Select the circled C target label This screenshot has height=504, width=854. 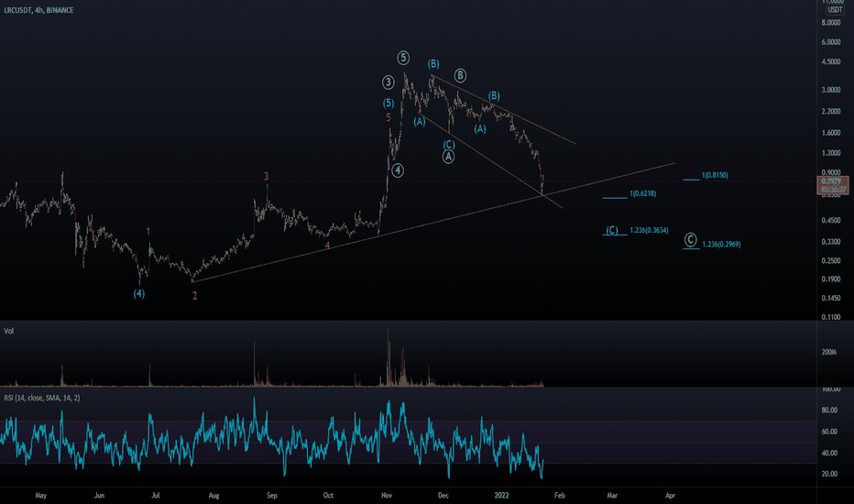coord(691,240)
